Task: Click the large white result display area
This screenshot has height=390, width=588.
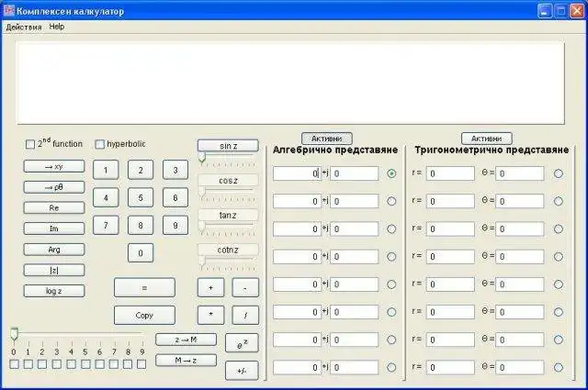Action: click(290, 84)
